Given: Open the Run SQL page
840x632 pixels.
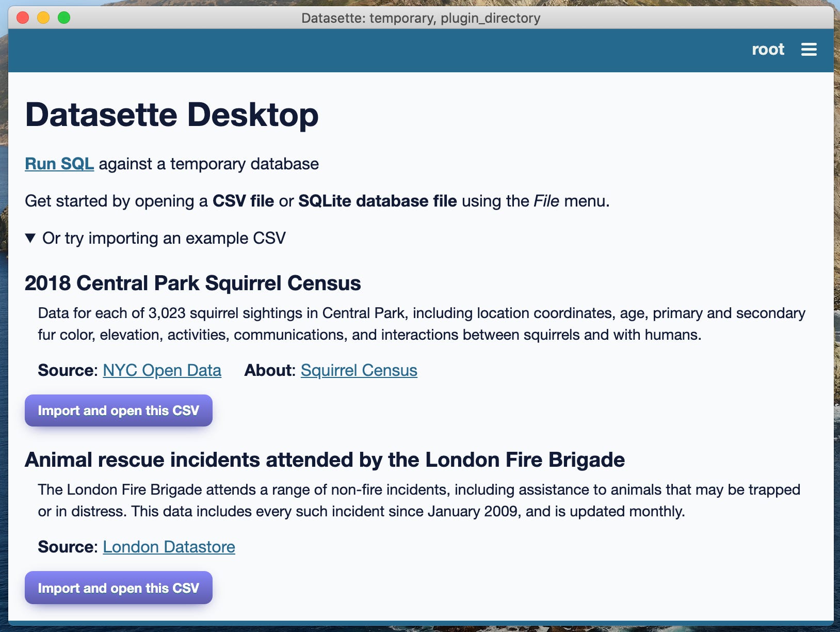Looking at the screenshot, I should [x=59, y=163].
